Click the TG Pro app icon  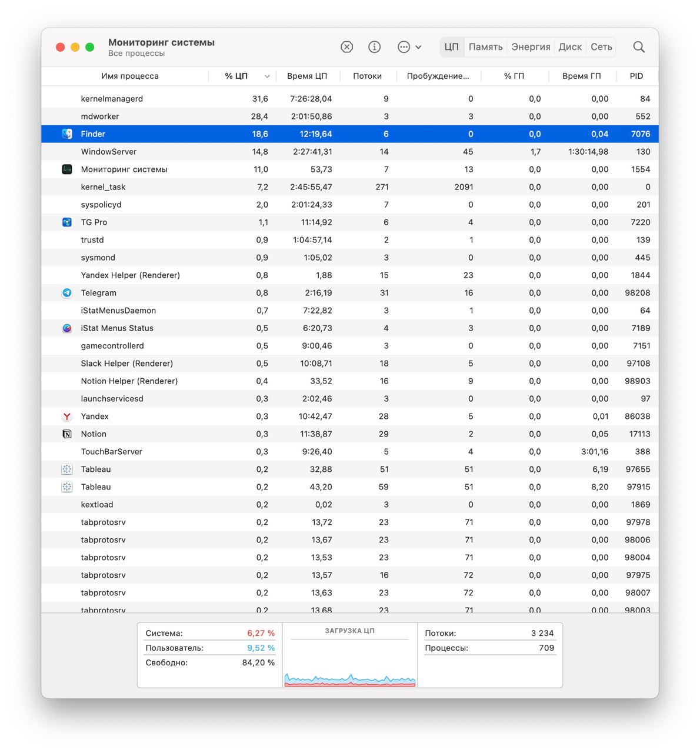click(x=67, y=222)
